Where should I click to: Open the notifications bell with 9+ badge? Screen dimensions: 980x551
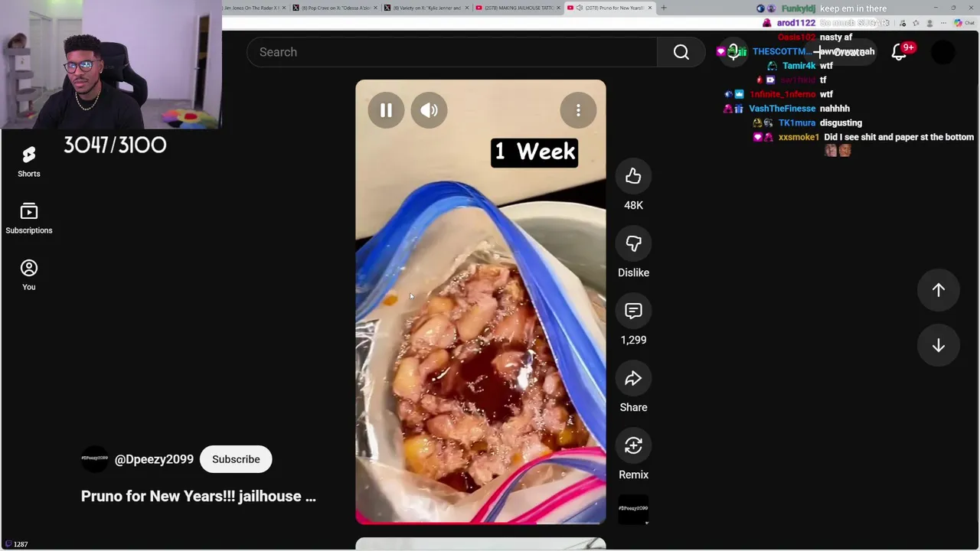pos(900,52)
